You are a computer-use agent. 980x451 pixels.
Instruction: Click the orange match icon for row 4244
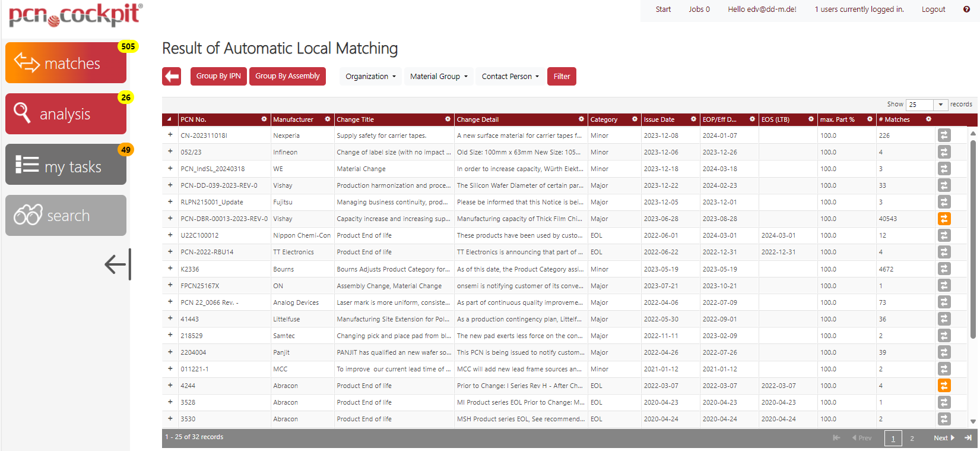click(944, 386)
